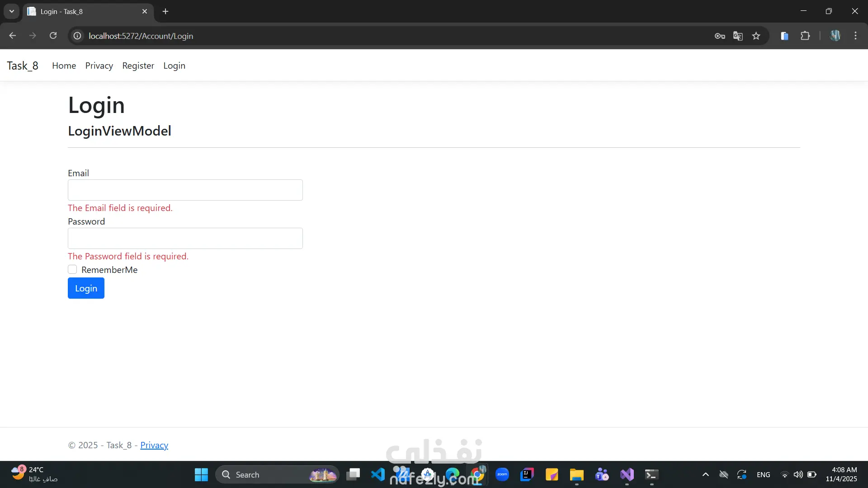This screenshot has height=488, width=868.
Task: Reload the login page
Action: click(53, 36)
